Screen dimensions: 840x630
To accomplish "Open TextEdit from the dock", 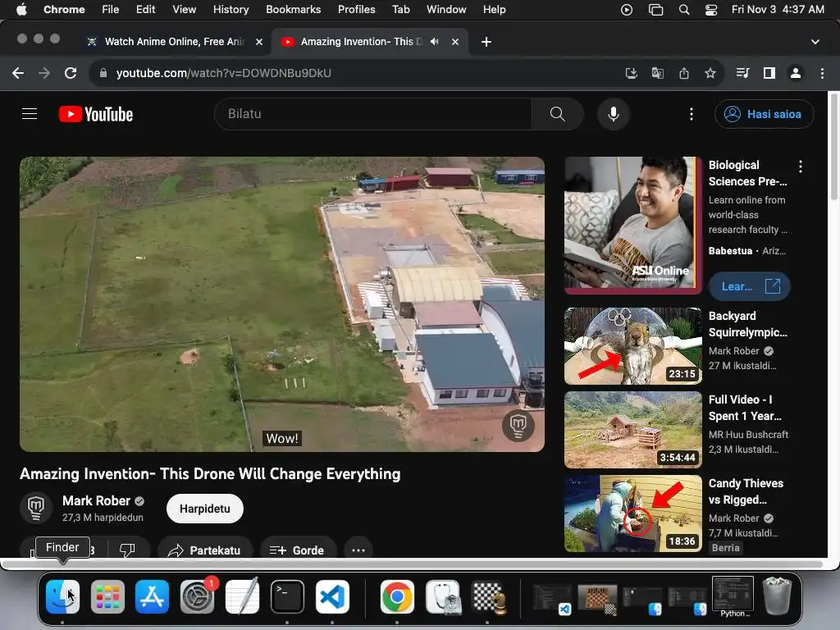I will click(242, 597).
